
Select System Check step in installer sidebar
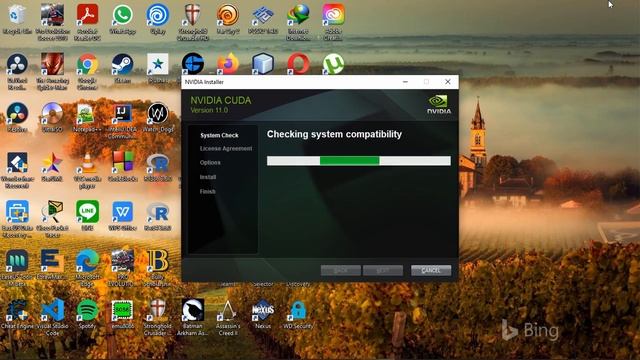(219, 135)
